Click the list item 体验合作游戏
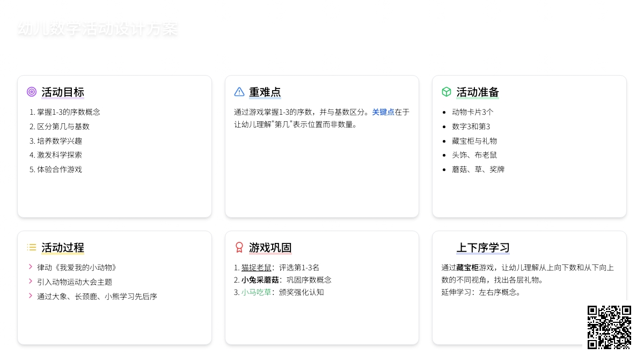 [60, 169]
